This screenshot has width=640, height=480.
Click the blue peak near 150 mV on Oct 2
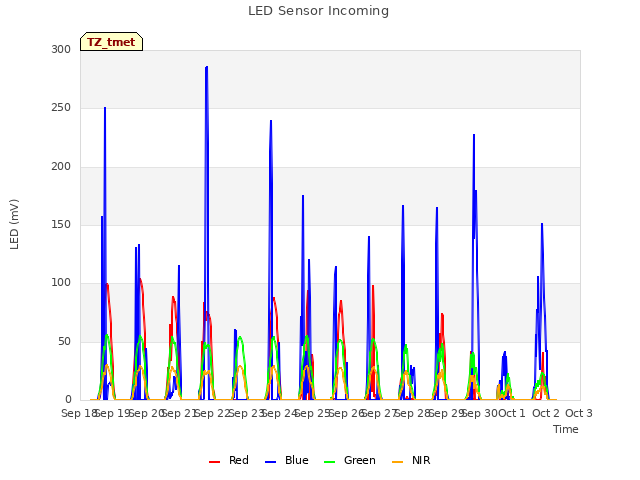[x=542, y=224]
